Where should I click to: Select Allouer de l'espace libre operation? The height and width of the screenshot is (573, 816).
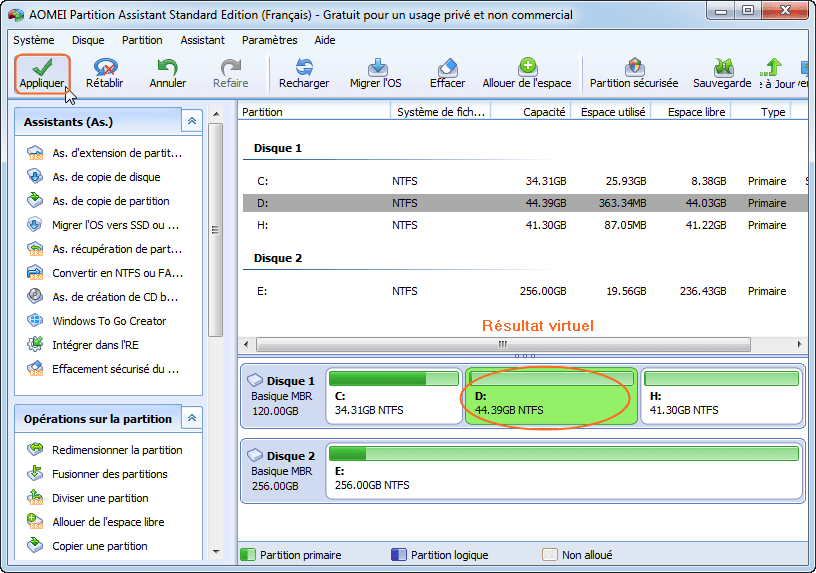tap(96, 521)
